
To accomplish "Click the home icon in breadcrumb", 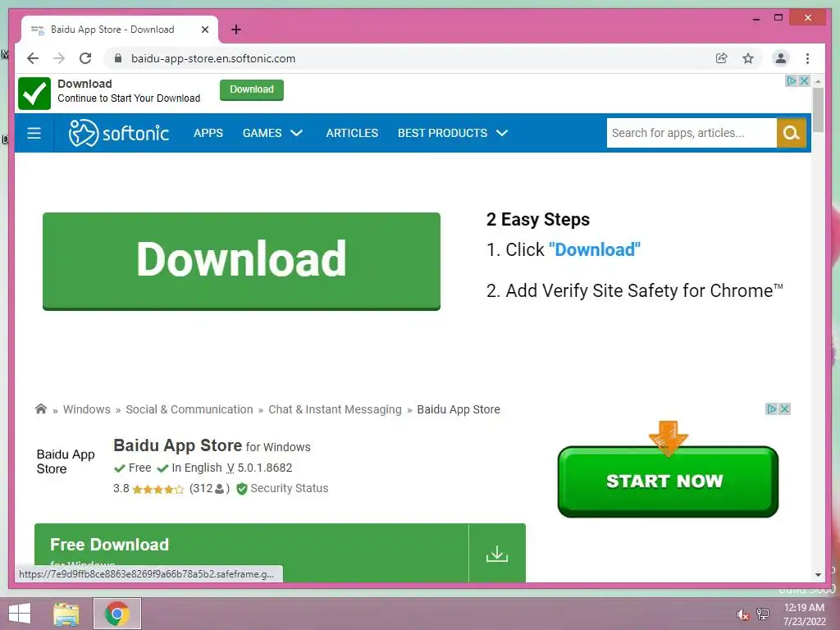I will tap(41, 409).
